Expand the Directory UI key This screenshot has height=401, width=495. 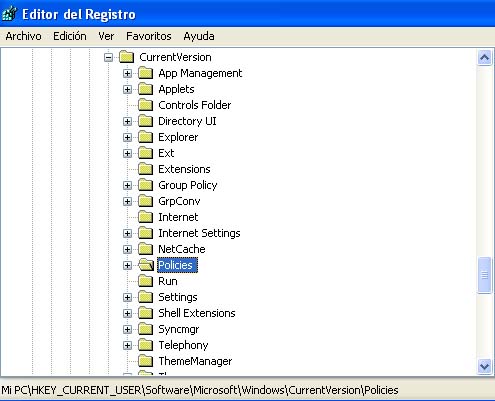point(127,121)
